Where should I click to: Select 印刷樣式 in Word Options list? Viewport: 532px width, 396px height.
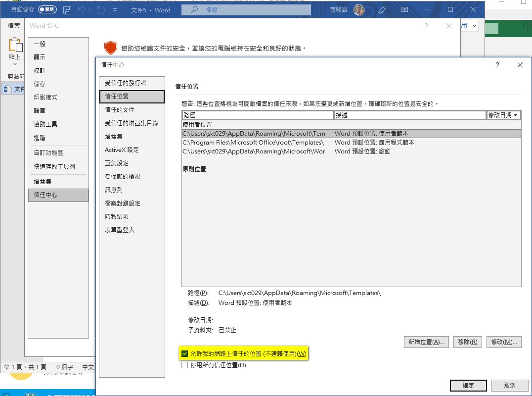coord(58,98)
